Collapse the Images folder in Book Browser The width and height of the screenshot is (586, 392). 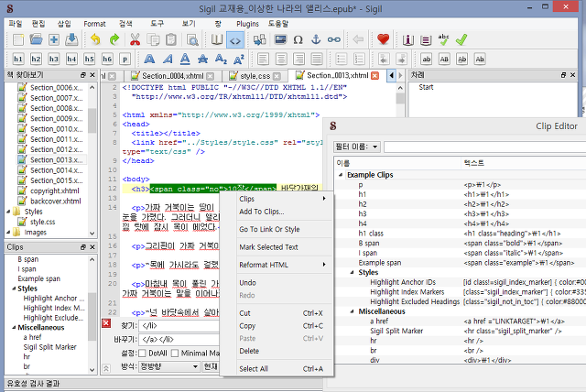point(8,233)
